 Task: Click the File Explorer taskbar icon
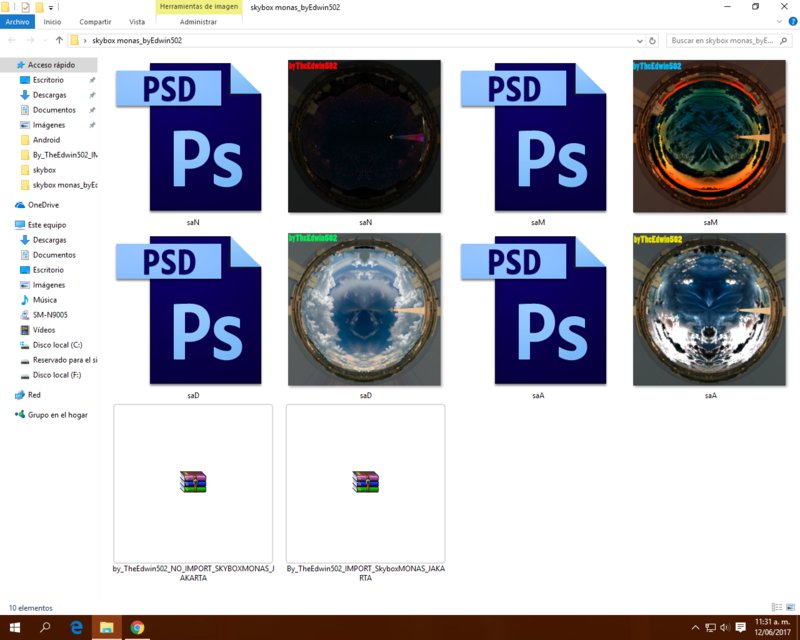pyautogui.click(x=107, y=627)
